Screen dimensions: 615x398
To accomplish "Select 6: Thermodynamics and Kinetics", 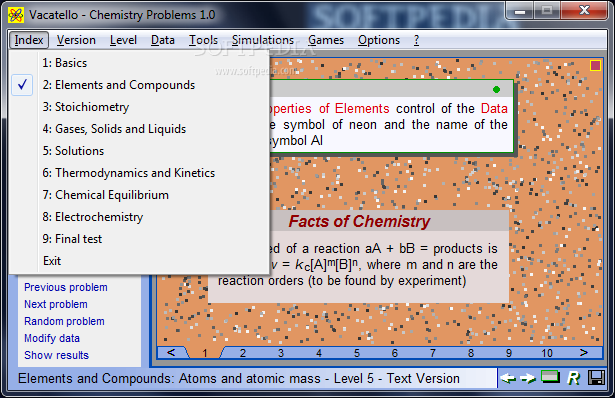I will (x=139, y=173).
